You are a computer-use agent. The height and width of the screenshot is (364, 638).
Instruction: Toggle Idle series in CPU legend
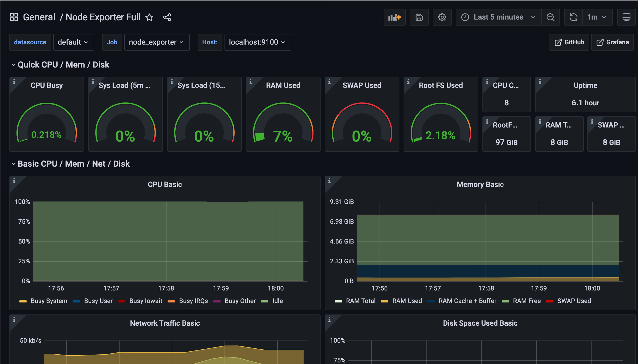point(277,301)
